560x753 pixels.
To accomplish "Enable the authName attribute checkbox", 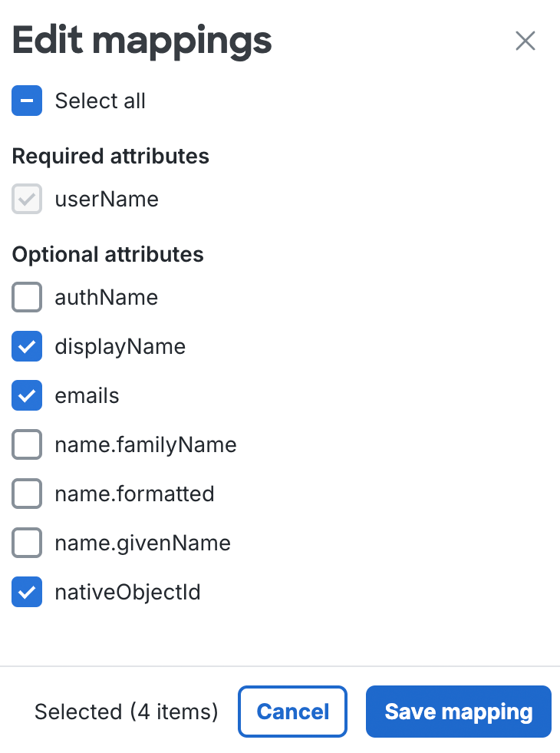I will (26, 297).
